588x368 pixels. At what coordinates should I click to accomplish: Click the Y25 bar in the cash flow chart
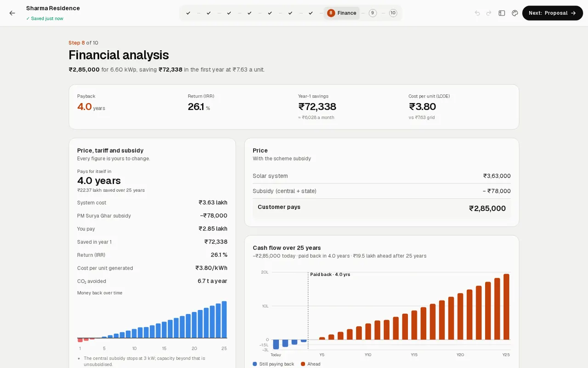506,307
